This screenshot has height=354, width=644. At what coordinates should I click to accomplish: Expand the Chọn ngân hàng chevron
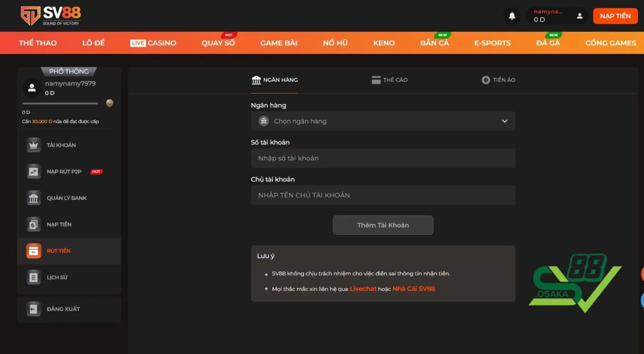point(505,121)
